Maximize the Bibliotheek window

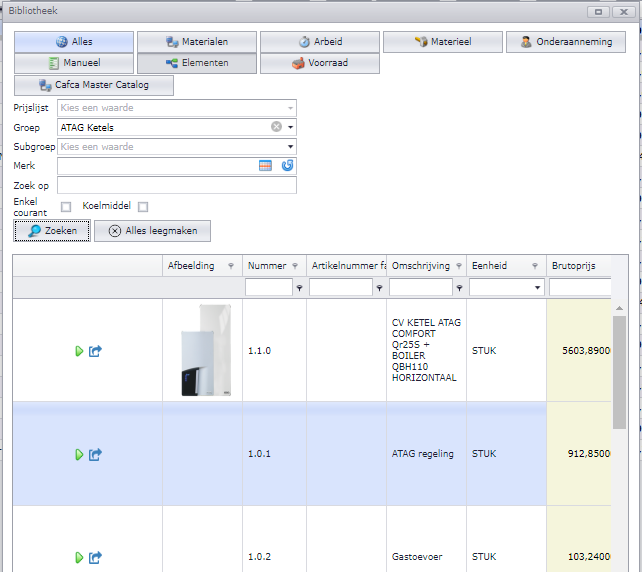tap(598, 12)
